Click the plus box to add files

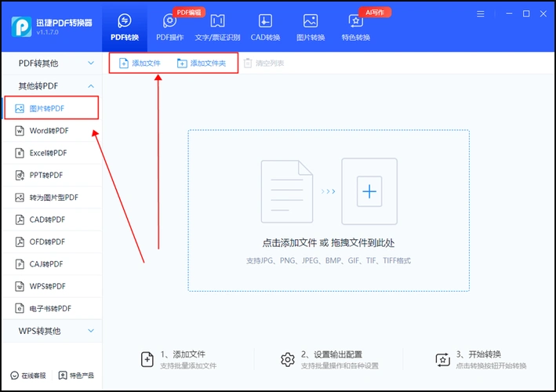(369, 191)
